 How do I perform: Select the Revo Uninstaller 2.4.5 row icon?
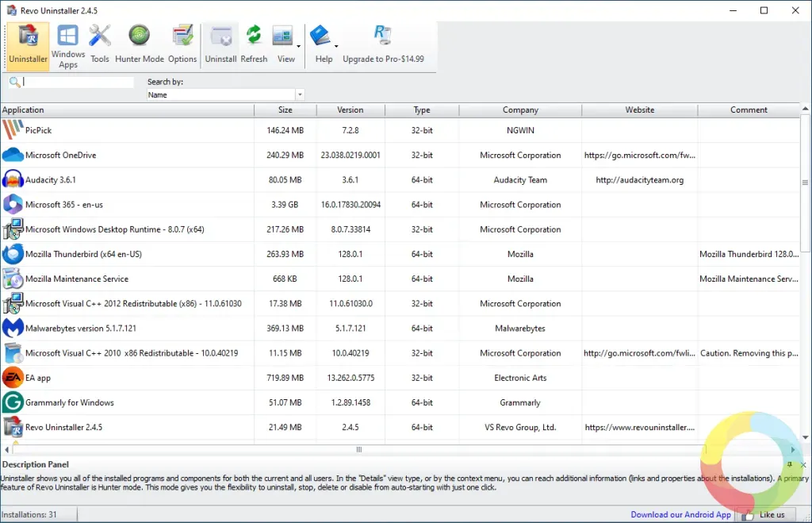pyautogui.click(x=13, y=427)
